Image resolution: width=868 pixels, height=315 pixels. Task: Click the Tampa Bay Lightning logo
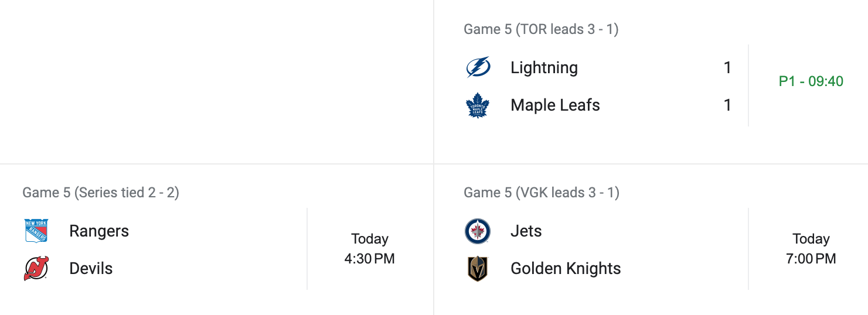click(x=478, y=68)
